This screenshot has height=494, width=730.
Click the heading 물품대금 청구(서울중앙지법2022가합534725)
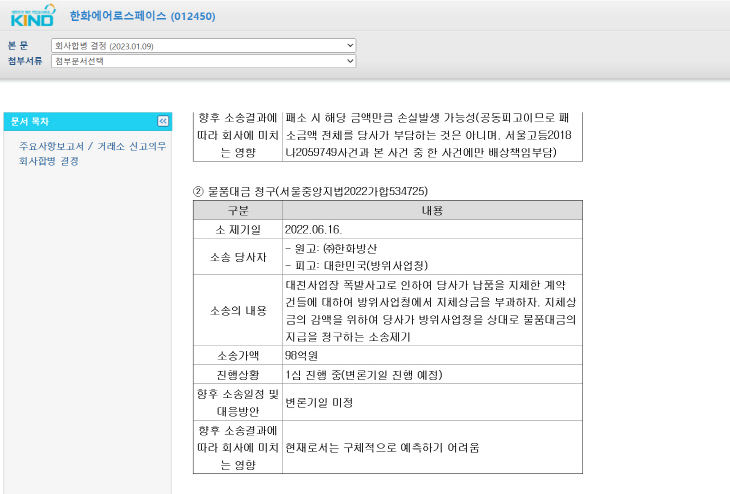coord(318,191)
